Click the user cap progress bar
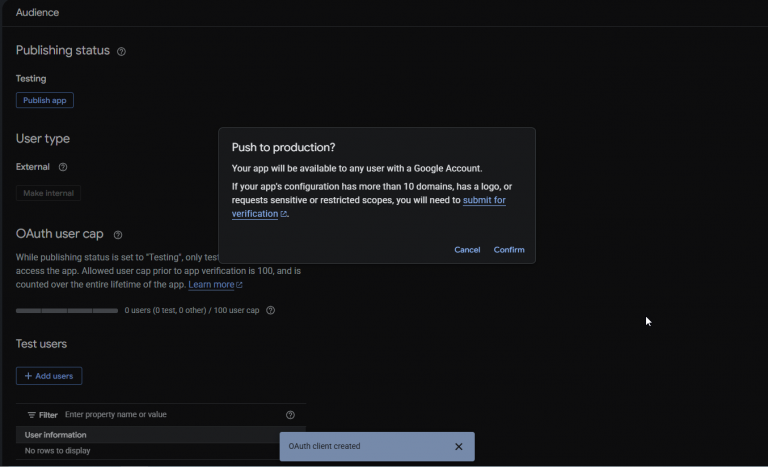The image size is (768, 467). coord(67,311)
